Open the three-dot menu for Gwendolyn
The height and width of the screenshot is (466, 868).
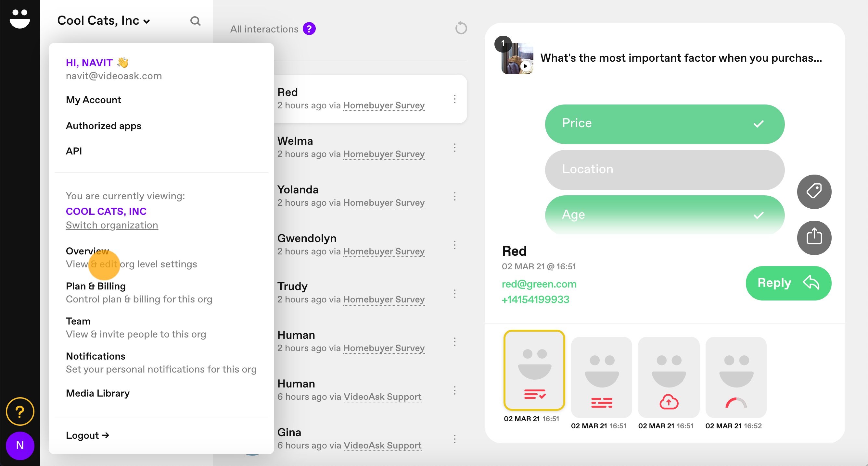pyautogui.click(x=454, y=245)
